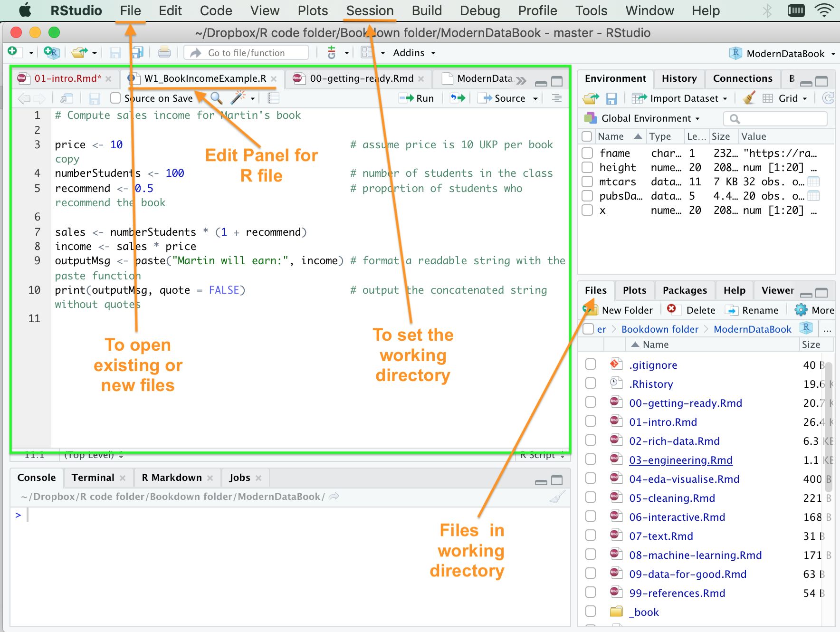Check the box next to mtcars
The image size is (840, 632).
588,182
